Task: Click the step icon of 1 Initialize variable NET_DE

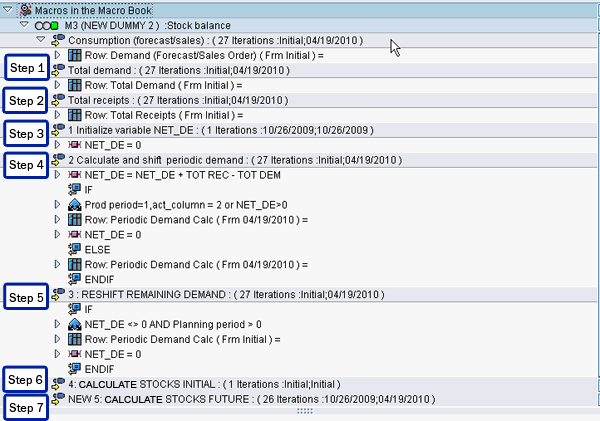Action: pyautogui.click(x=58, y=130)
